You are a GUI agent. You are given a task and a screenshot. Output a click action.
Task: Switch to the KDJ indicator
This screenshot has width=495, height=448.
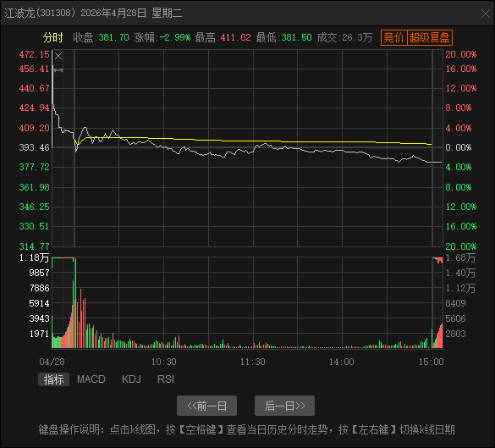click(x=131, y=379)
